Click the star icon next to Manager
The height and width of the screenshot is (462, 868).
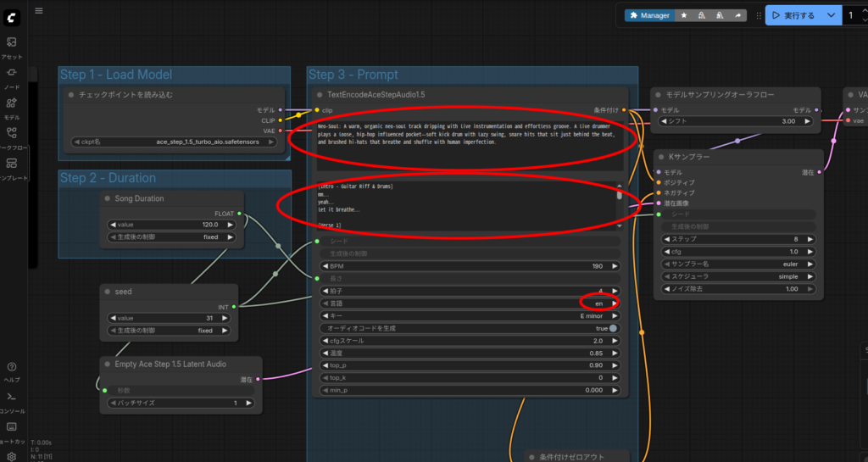pyautogui.click(x=683, y=15)
